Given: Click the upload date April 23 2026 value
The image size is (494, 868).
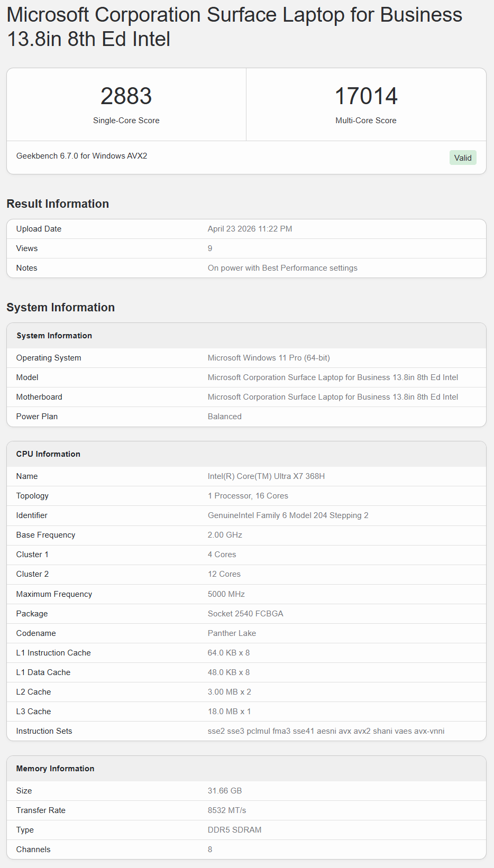Looking at the screenshot, I should (250, 229).
